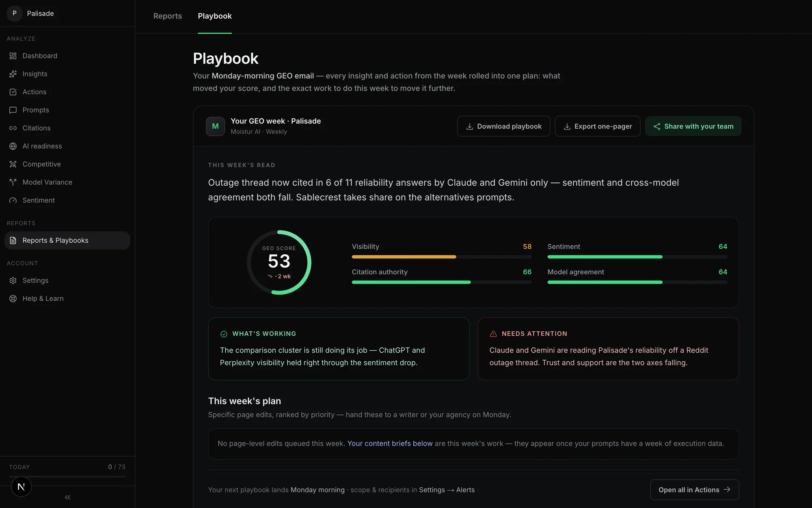The width and height of the screenshot is (812, 508).
Task: Click the Model agreement progress bar
Action: 637,282
